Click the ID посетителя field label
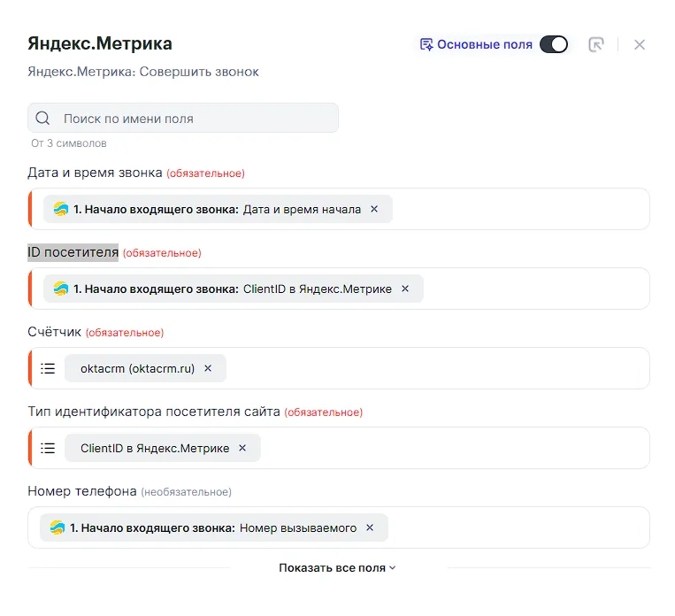The width and height of the screenshot is (675, 616). coord(73,253)
